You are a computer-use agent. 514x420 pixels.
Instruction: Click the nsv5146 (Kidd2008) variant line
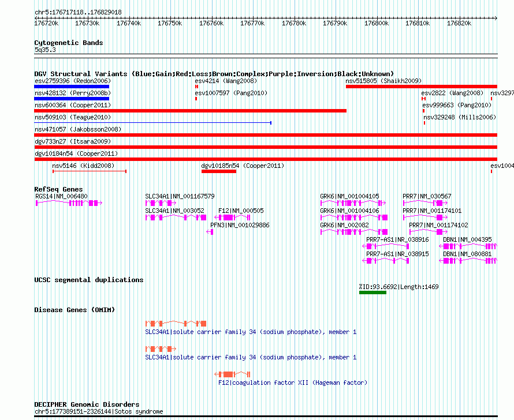click(x=90, y=171)
